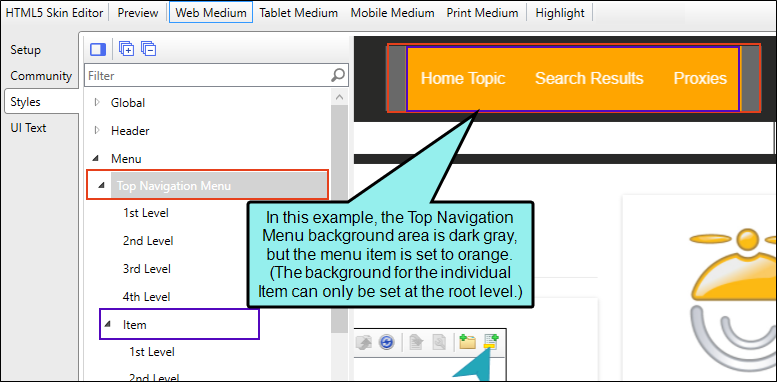Click Home Topic in menu preview

(463, 78)
